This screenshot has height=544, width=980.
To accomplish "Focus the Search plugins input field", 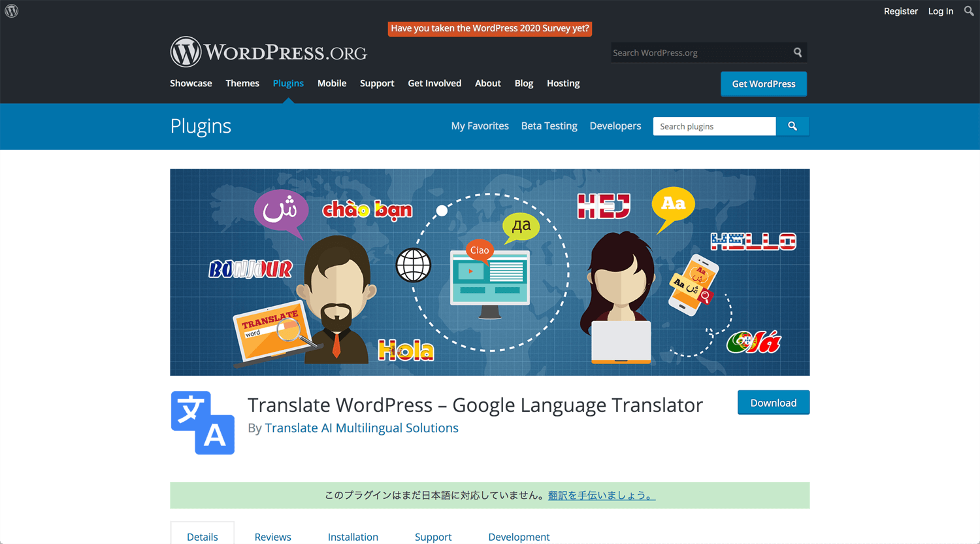I will [x=714, y=126].
